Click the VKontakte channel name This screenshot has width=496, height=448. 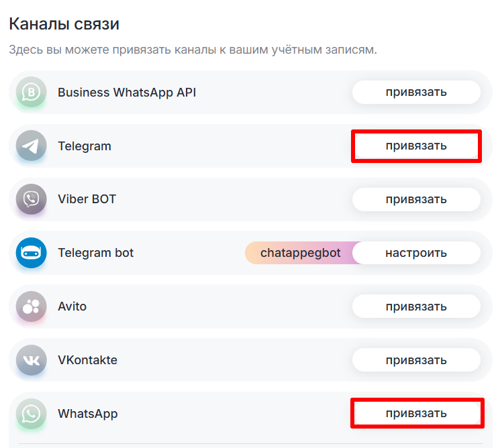pyautogui.click(x=87, y=360)
